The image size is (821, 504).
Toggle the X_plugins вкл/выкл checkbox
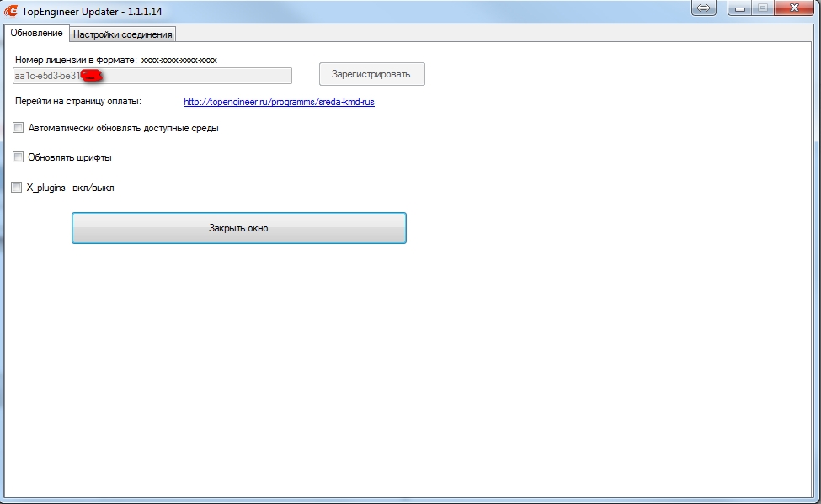[x=17, y=188]
